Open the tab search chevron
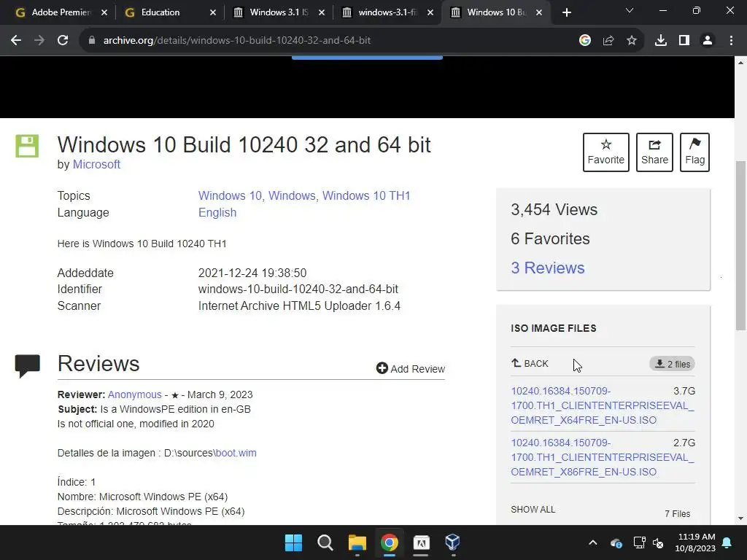The height and width of the screenshot is (560, 747). click(630, 10)
